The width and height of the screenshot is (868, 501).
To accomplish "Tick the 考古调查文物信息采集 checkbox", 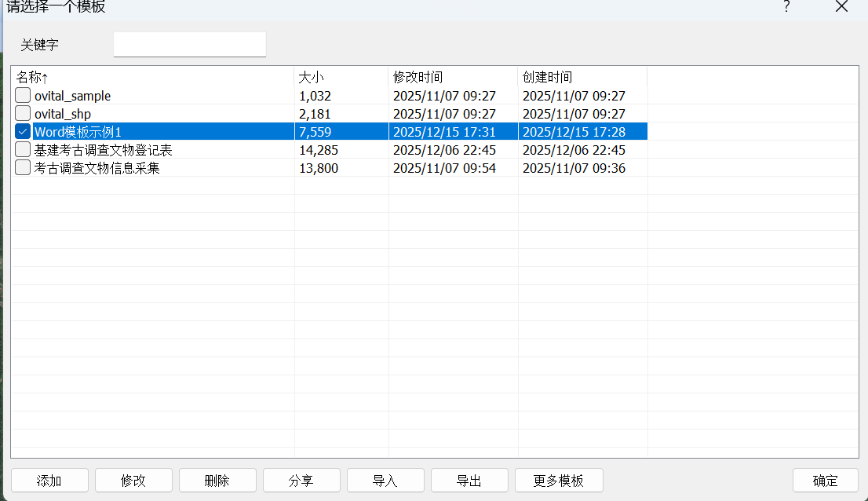I will tap(23, 167).
